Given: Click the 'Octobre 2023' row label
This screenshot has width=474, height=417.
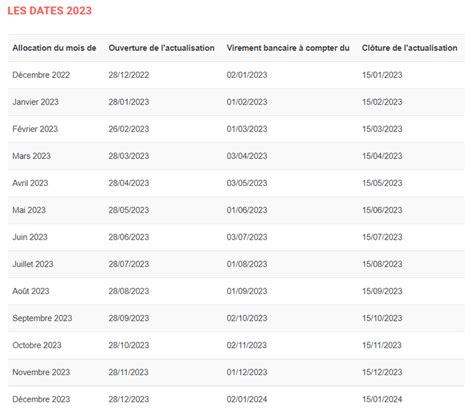Looking at the screenshot, I should pyautogui.click(x=37, y=345).
